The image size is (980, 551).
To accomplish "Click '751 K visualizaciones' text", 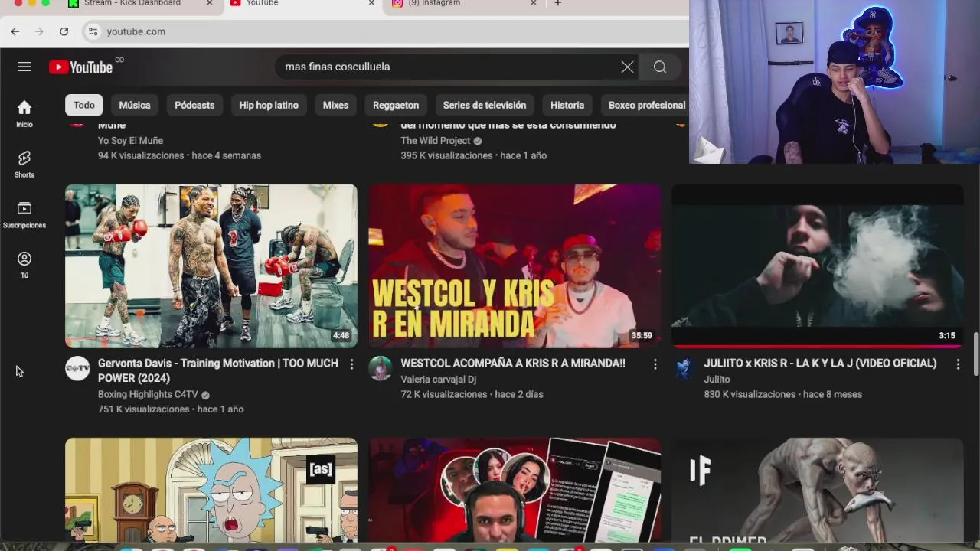I will [x=143, y=409].
